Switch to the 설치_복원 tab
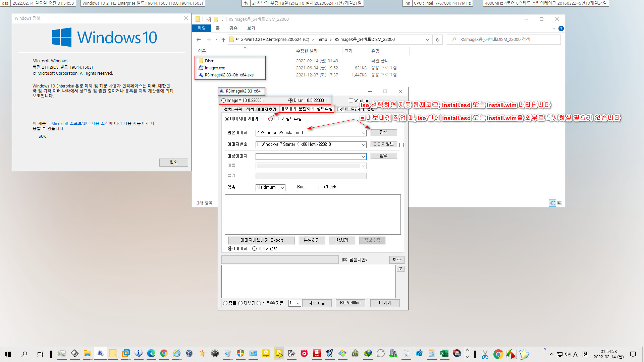Screen dimensions: 644x362 pos(233,109)
